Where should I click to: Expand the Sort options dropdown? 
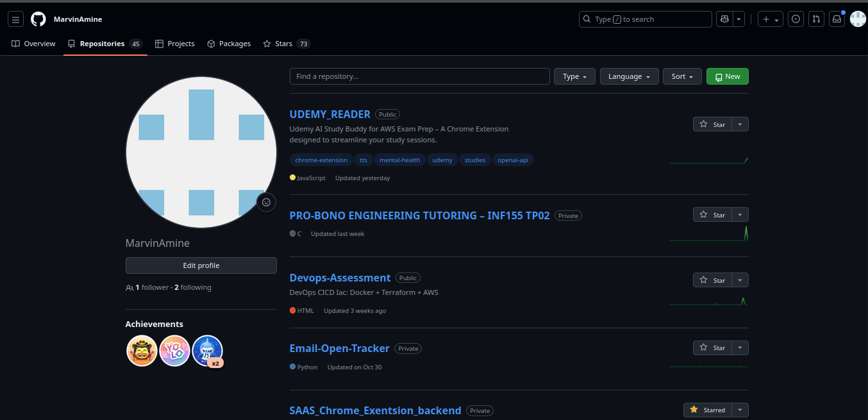point(682,76)
